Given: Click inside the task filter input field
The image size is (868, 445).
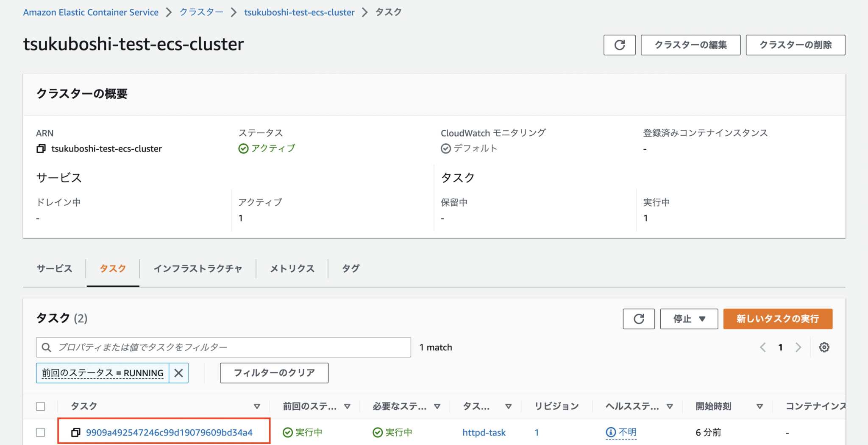Looking at the screenshot, I should click(212, 347).
